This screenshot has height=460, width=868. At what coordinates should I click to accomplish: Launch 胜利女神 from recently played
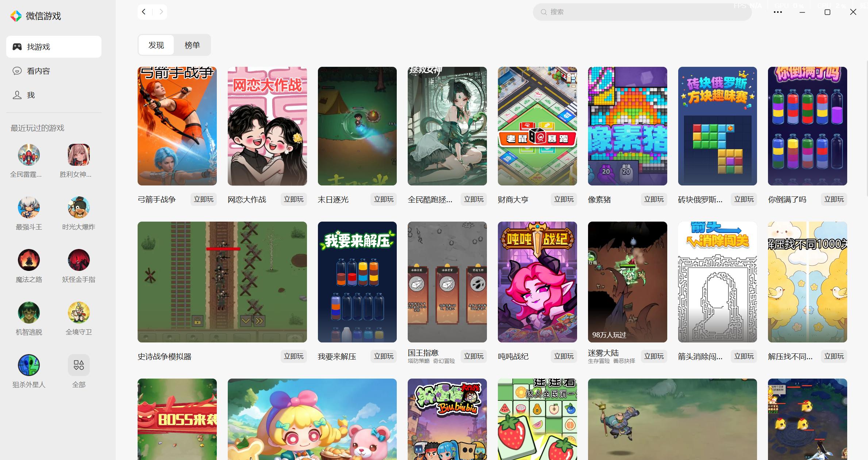[78, 155]
